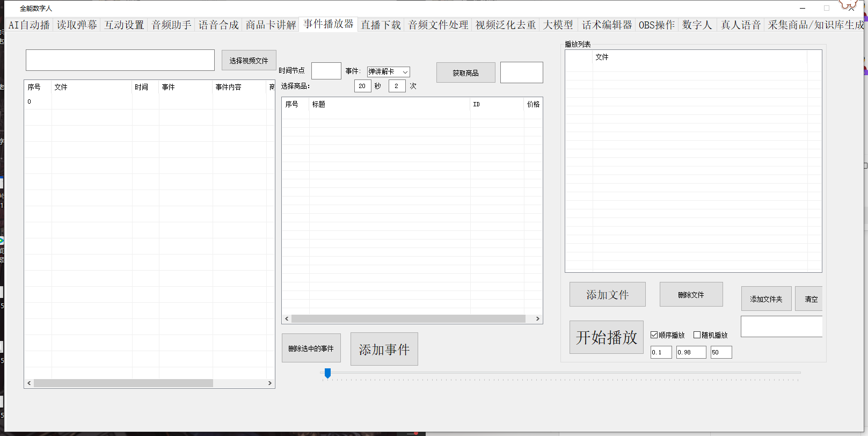868x436 pixels.
Task: Open the 数字人 tab
Action: coord(697,25)
